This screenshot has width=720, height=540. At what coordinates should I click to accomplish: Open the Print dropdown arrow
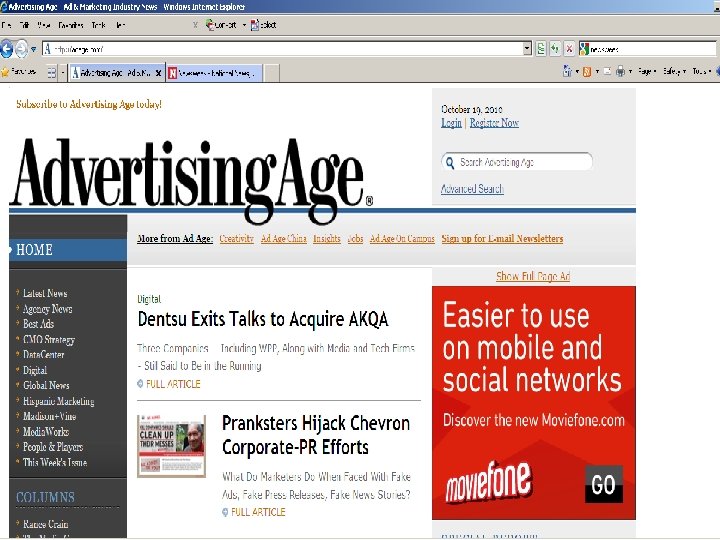click(x=630, y=72)
